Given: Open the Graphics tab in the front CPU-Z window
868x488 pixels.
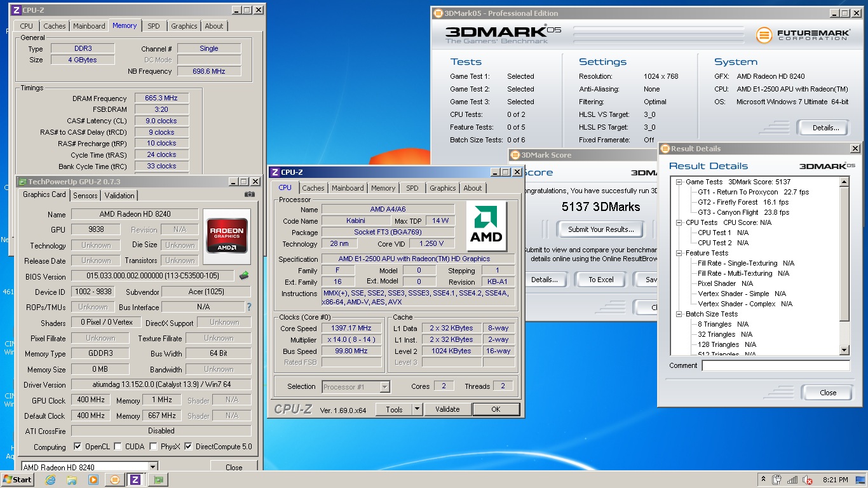Looking at the screenshot, I should coord(443,188).
